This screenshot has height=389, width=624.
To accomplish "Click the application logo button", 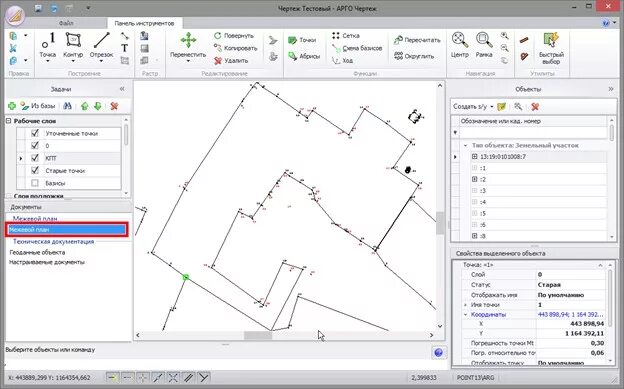I will tap(15, 16).
